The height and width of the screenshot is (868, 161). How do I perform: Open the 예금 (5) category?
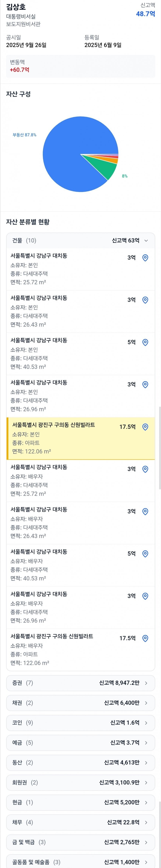click(x=80, y=743)
